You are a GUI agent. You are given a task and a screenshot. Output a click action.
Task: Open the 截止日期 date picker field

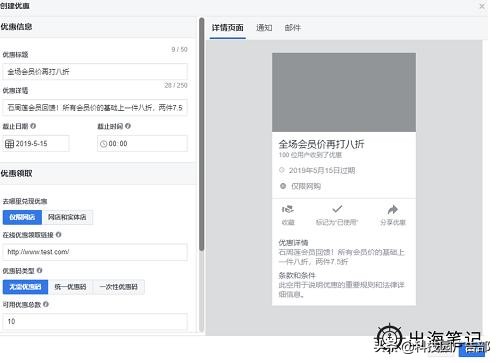36,144
